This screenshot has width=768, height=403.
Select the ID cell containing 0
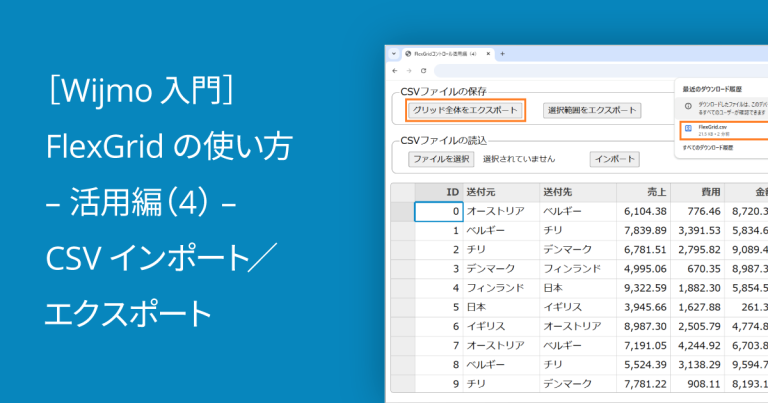click(439, 212)
